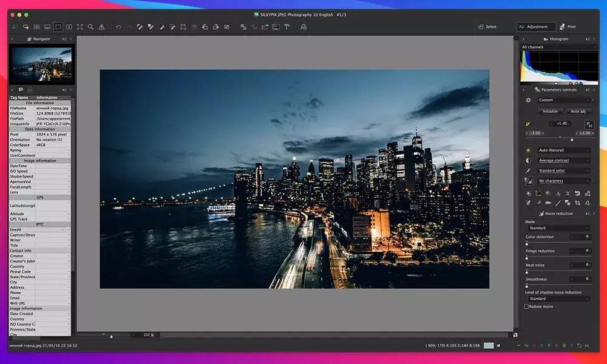The width and height of the screenshot is (607, 364).
Task: Switch to the Select tab
Action: point(487,27)
